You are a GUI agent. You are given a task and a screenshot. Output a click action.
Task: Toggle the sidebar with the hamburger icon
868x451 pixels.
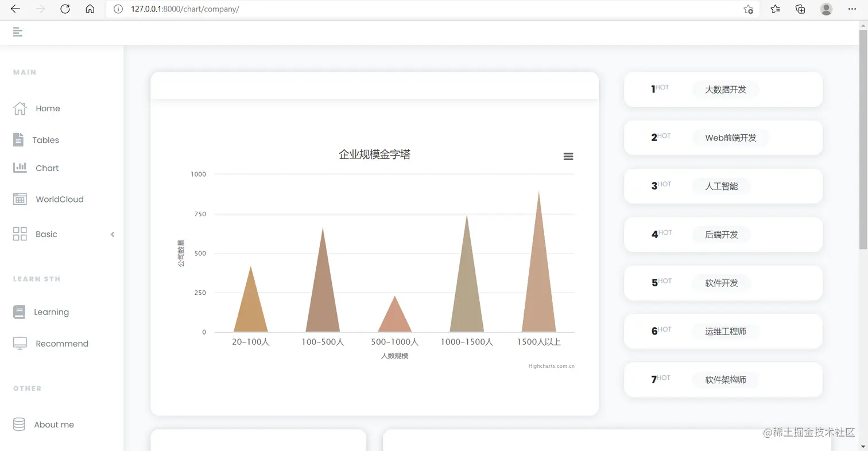18,32
